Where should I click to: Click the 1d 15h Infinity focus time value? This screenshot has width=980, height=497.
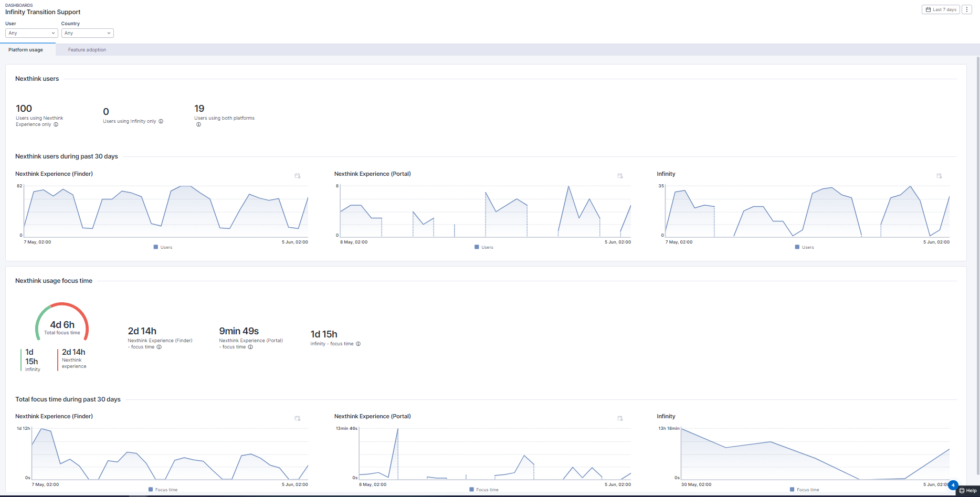pos(324,334)
